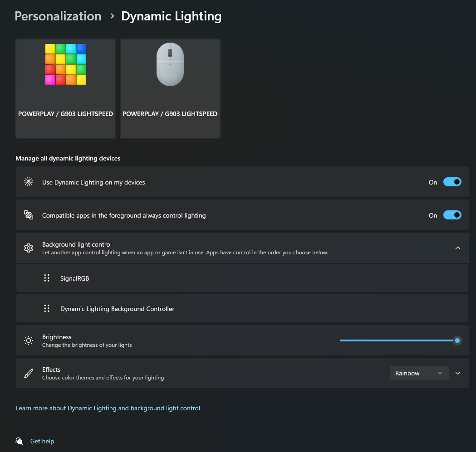The image size is (476, 452).
Task: Click the compatible apps foreground control icon
Action: (x=29, y=215)
